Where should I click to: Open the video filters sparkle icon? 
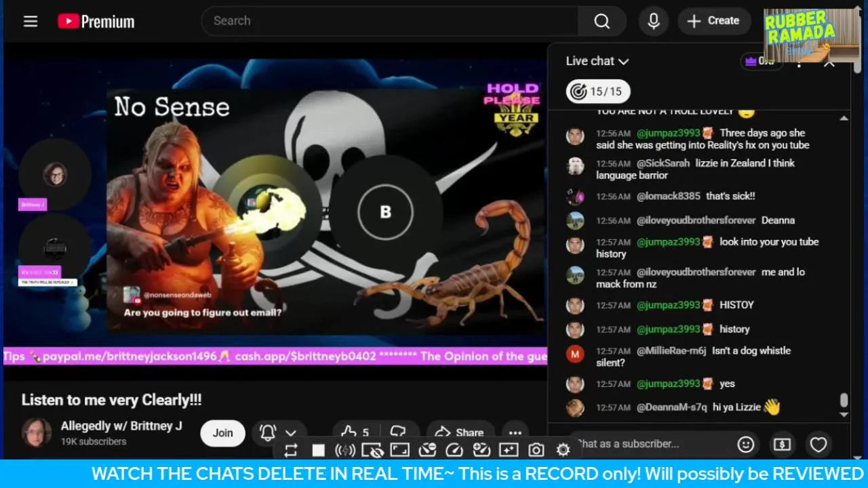click(509, 450)
